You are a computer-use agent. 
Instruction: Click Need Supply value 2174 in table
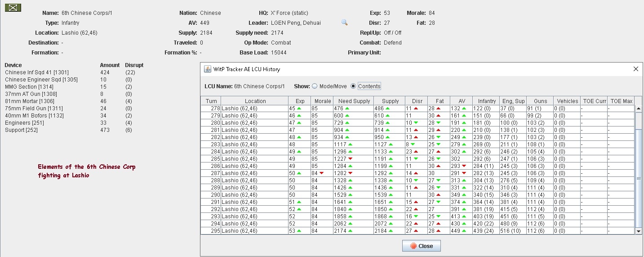(x=340, y=231)
